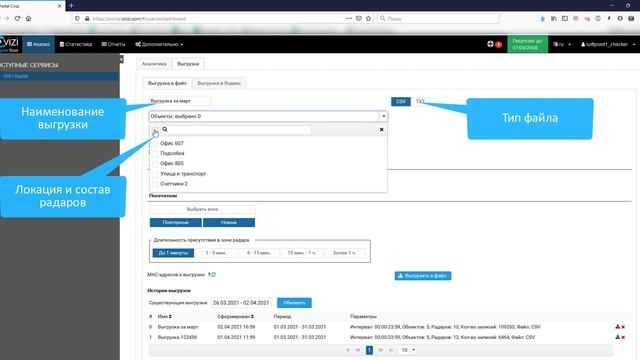Sort the history table by Имя
Viewport: 640px width, 360px height.
(165, 316)
